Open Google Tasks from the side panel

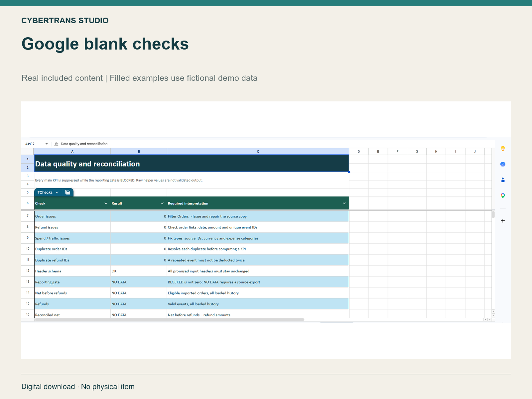(503, 164)
